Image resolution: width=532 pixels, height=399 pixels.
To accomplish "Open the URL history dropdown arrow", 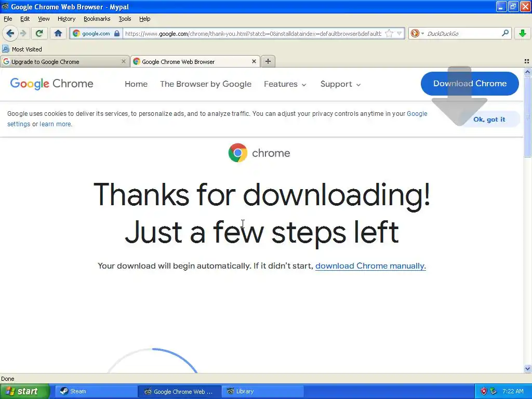I will point(400,33).
